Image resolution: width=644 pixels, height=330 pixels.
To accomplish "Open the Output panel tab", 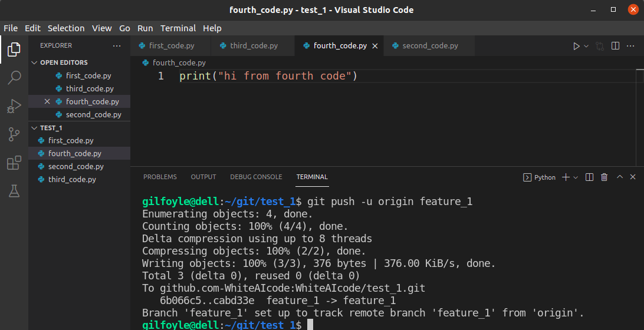I will 203,177.
